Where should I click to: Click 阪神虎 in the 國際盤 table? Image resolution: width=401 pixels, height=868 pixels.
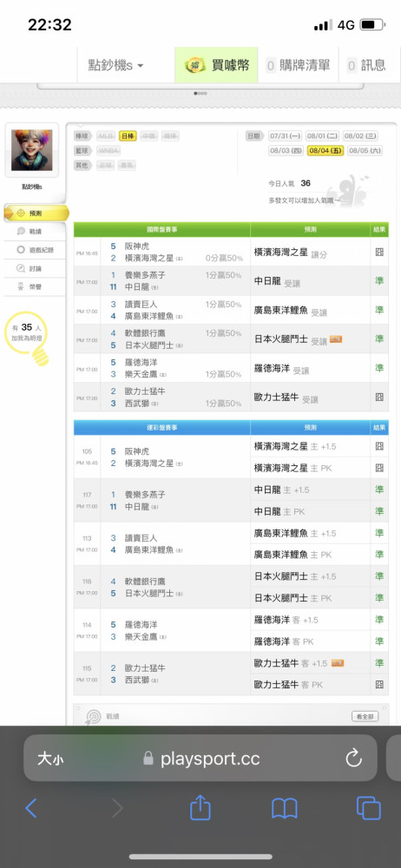coord(137,247)
